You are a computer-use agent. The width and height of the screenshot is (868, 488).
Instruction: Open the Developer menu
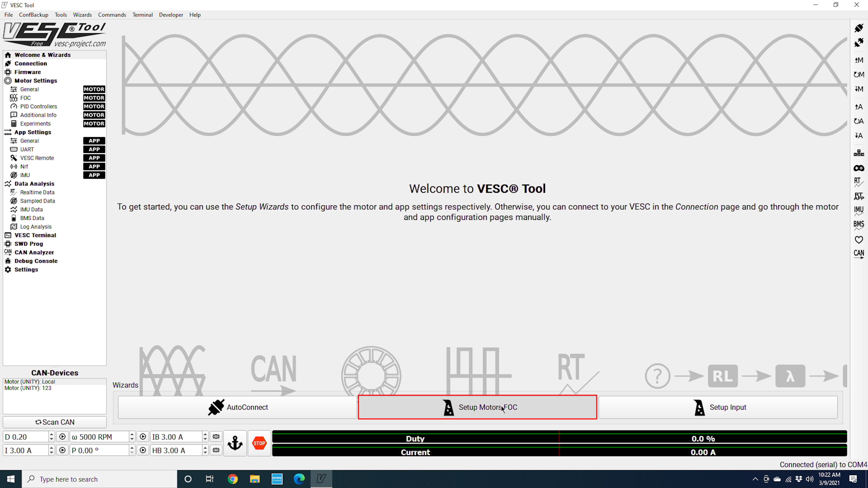pyautogui.click(x=171, y=15)
